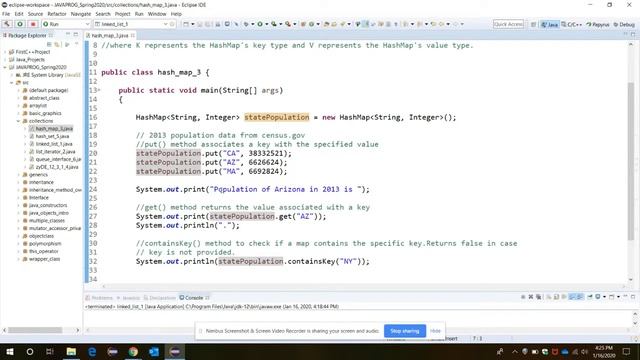Image resolution: width=640 pixels, height=360 pixels.
Task: Click the External Tools toolbar icon
Action: pyautogui.click(x=288, y=24)
